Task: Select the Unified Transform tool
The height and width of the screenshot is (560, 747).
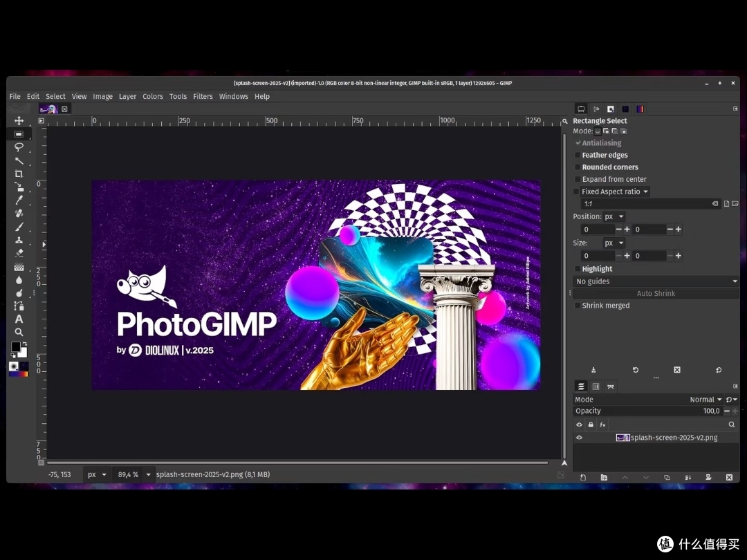Action: (x=19, y=187)
